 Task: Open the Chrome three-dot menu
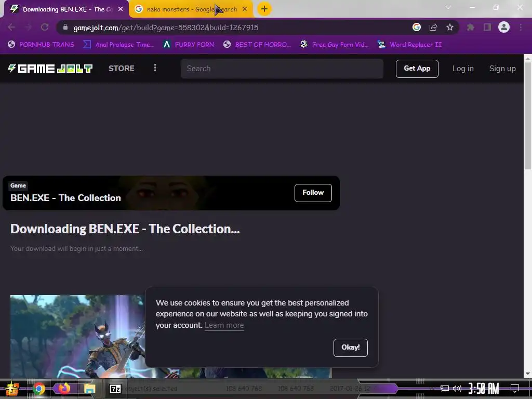coord(521,27)
